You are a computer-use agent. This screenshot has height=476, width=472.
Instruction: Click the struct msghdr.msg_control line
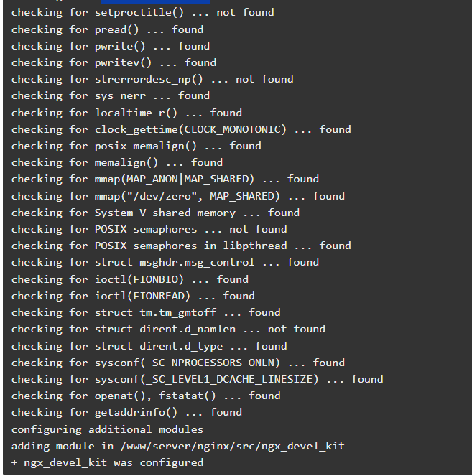(x=165, y=263)
